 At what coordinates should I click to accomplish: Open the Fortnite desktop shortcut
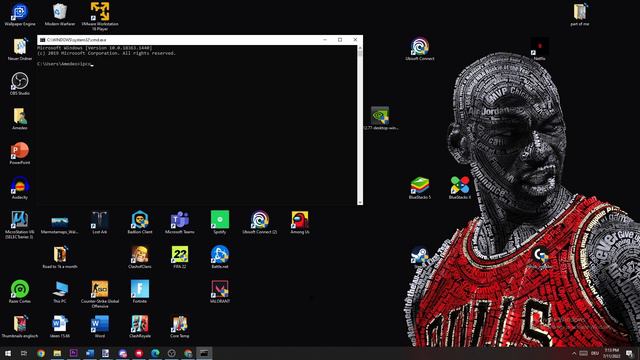[x=140, y=292]
